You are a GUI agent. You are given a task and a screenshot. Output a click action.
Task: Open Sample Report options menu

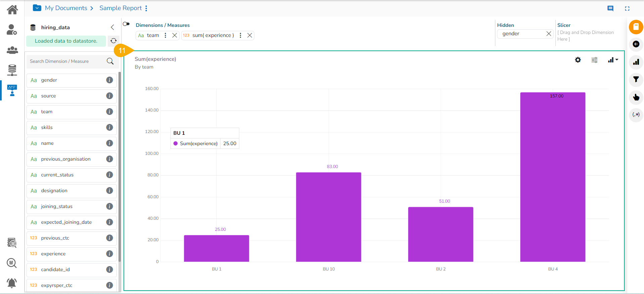click(146, 8)
